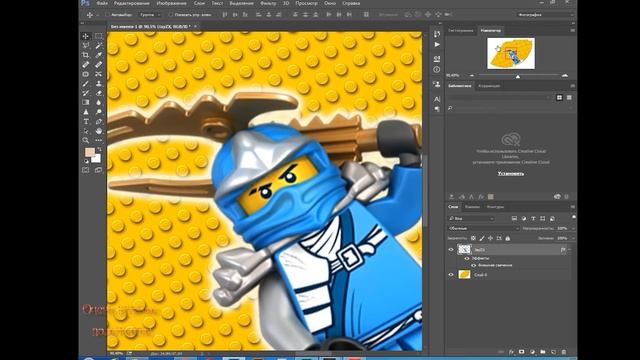Image resolution: width=640 pixels, height=360 pixels.
Task: Open the File menu
Action: (x=102, y=3)
